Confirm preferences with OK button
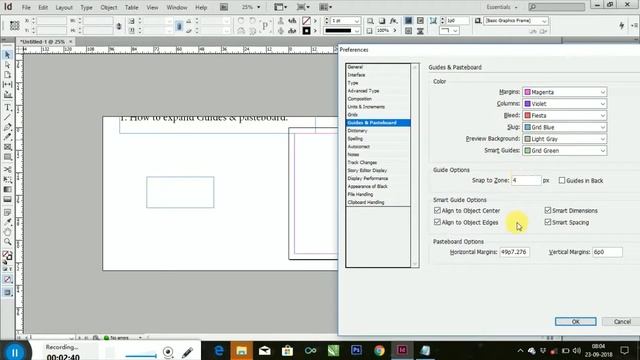 576,322
